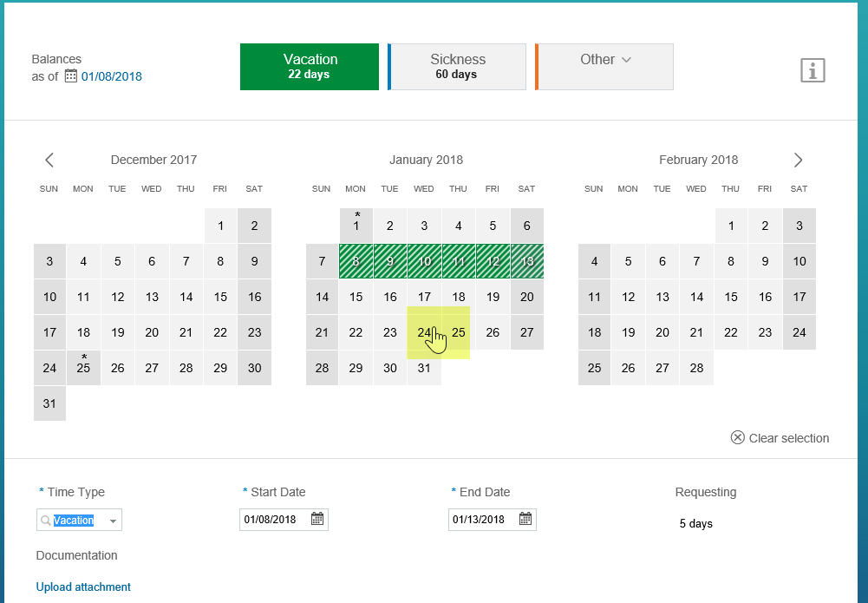
Task: Select January 29, 2018 on the calendar
Action: pos(356,368)
